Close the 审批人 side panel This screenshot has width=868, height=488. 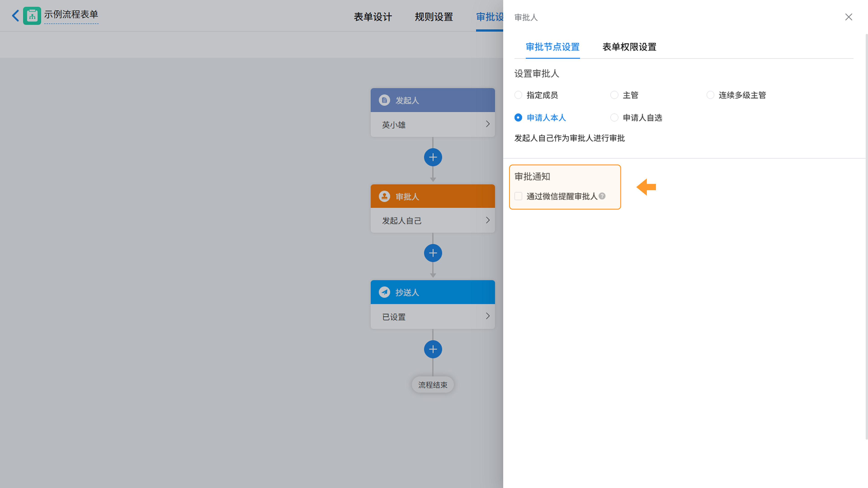(x=849, y=17)
